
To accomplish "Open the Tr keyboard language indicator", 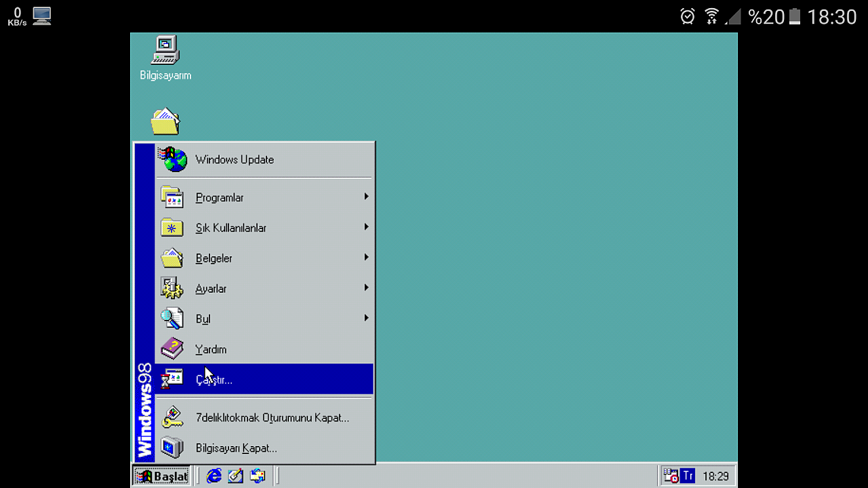I will coord(688,476).
